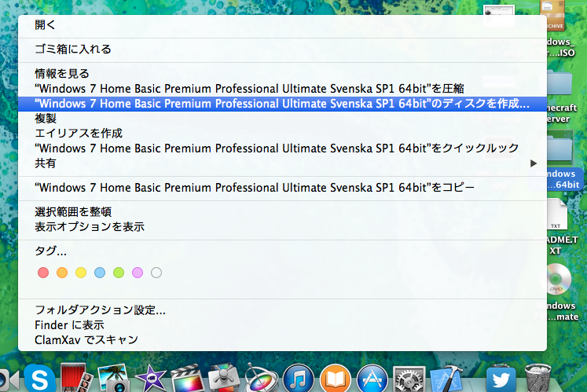Select the Windows DVD disc icon
Screen dimensions: 587x392
tap(558, 280)
